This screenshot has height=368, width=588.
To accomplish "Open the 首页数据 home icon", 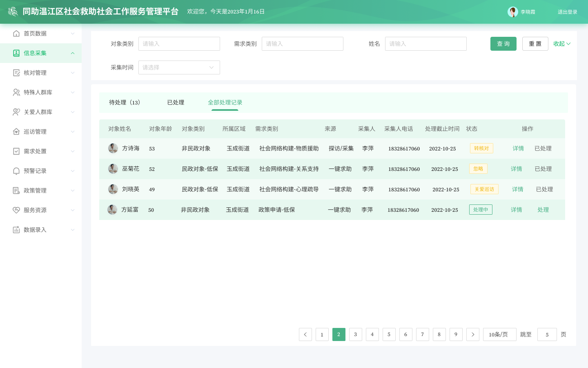I will click(x=16, y=34).
